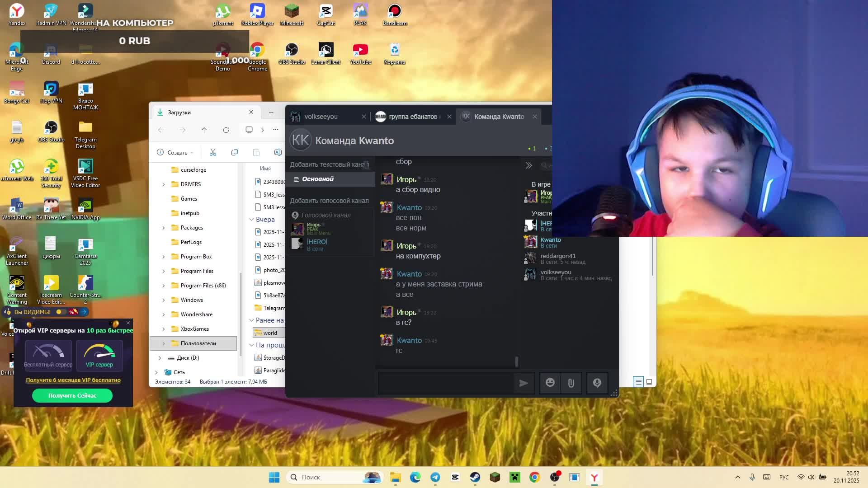Click the chat message input field
This screenshot has height=488, width=868.
(x=445, y=383)
